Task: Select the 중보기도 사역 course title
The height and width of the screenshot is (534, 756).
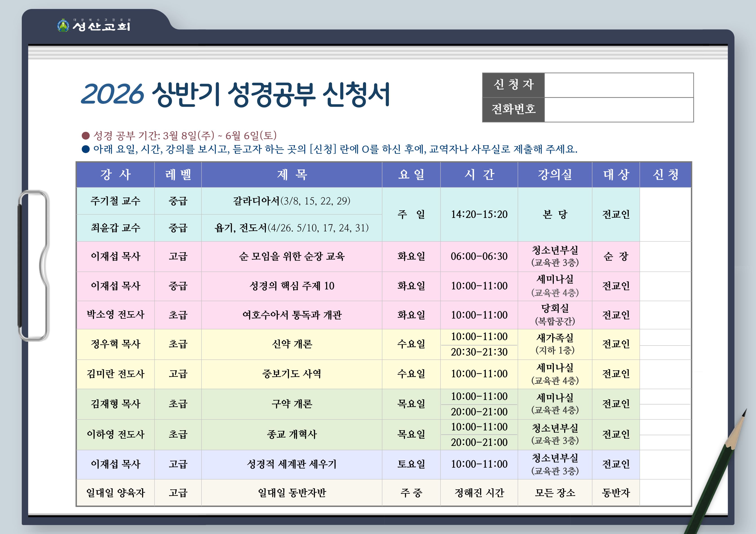Action: click(291, 374)
